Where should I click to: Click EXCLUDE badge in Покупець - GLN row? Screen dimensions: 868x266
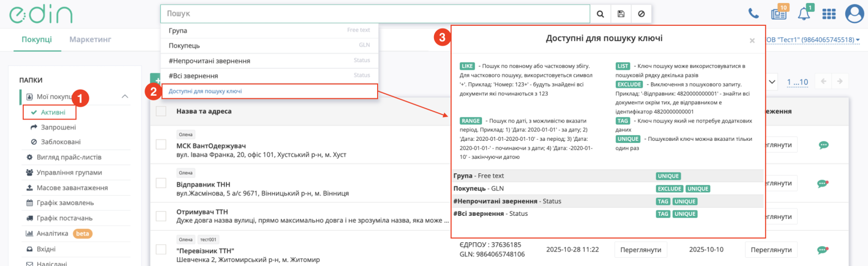click(x=670, y=189)
